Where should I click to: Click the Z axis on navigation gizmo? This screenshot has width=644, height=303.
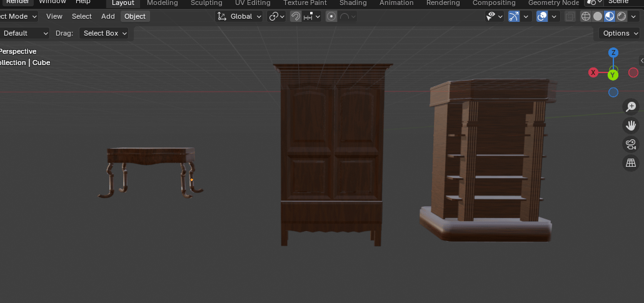point(613,52)
